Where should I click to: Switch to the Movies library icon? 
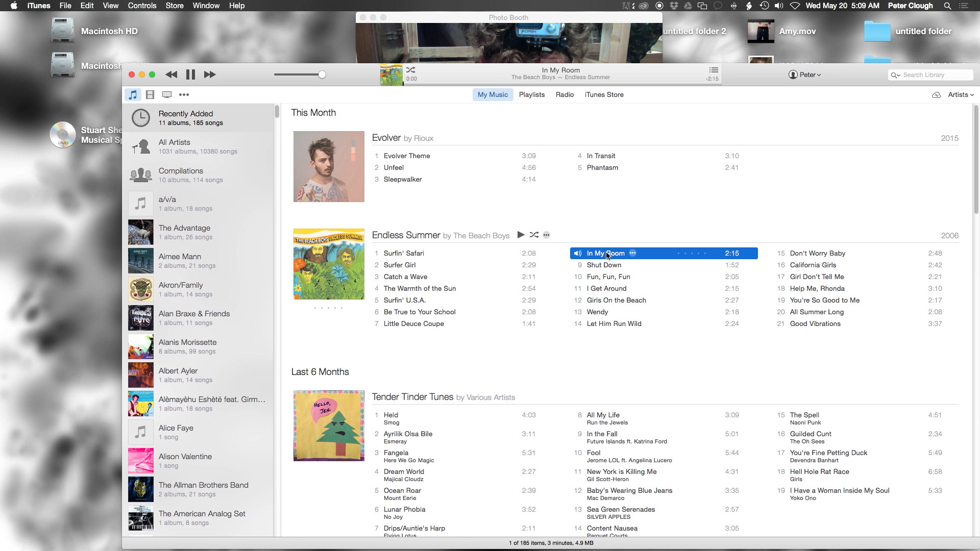(x=150, y=95)
